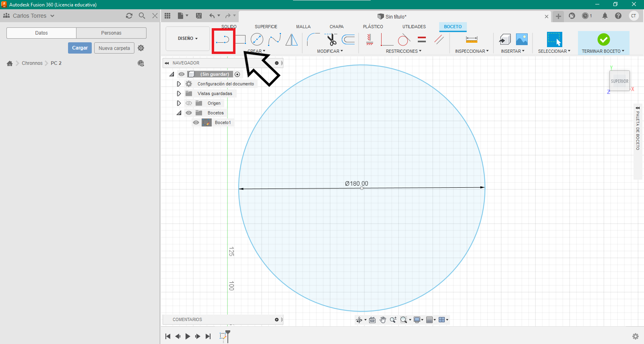Switch to the PLÁSTICO tab
Image resolution: width=644 pixels, height=344 pixels.
373,27
